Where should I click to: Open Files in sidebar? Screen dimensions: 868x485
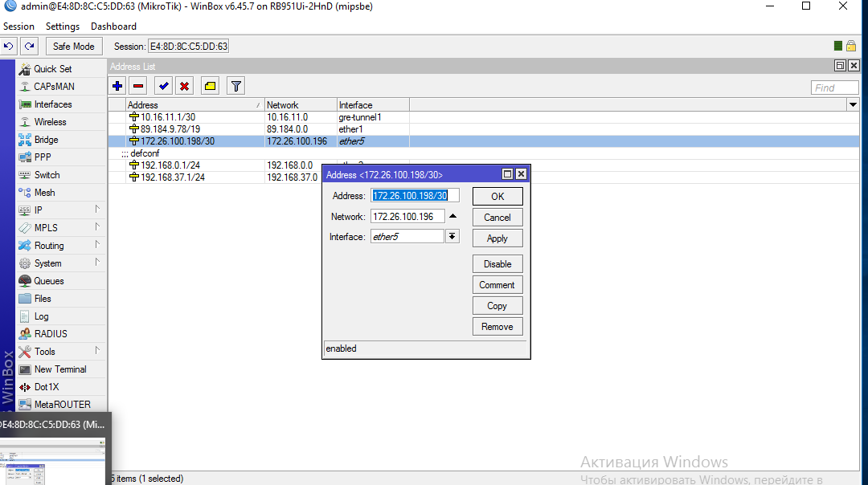click(43, 299)
